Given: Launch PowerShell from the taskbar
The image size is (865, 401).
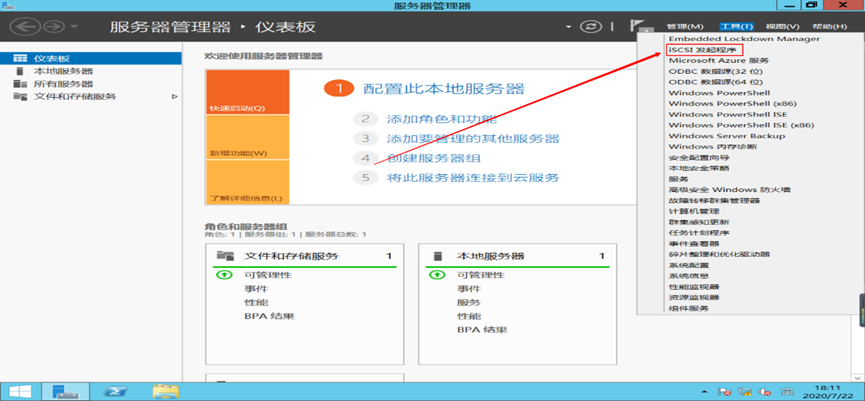Looking at the screenshot, I should coord(116,392).
